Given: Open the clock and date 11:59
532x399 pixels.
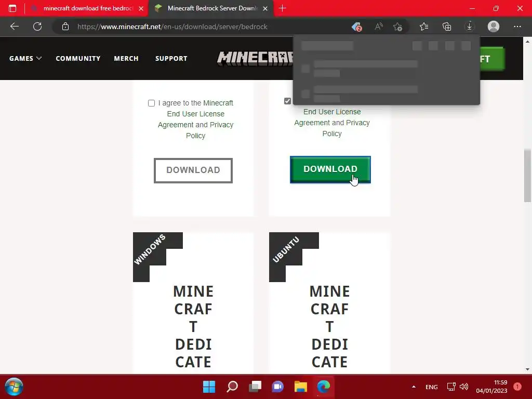Looking at the screenshot, I should pyautogui.click(x=491, y=387).
